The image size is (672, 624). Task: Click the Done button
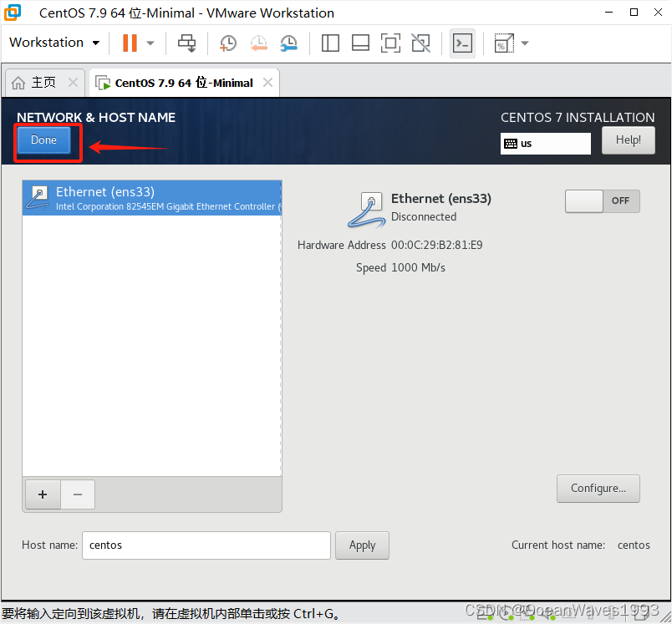pos(43,140)
